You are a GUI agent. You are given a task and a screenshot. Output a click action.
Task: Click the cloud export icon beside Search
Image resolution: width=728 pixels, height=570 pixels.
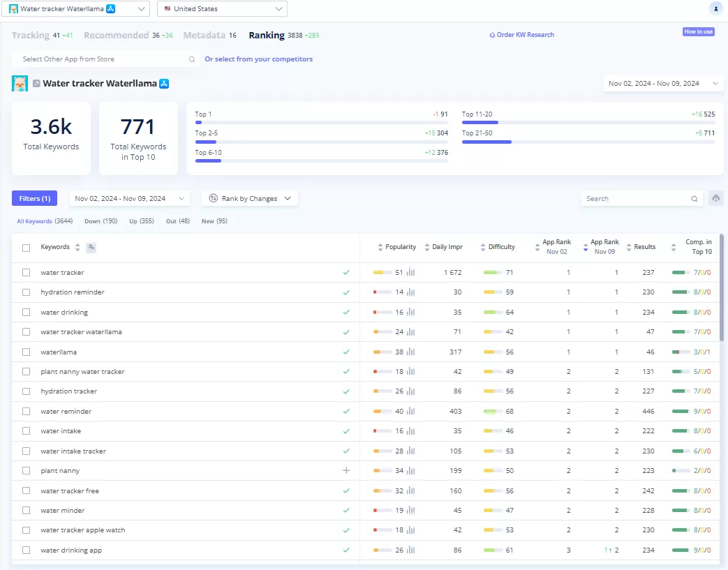pos(715,199)
